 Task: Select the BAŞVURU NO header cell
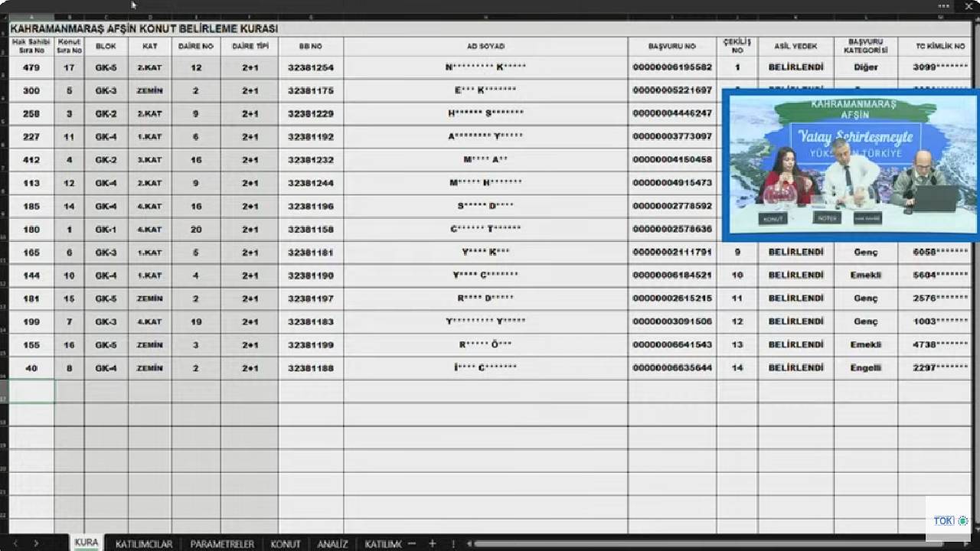pyautogui.click(x=671, y=46)
